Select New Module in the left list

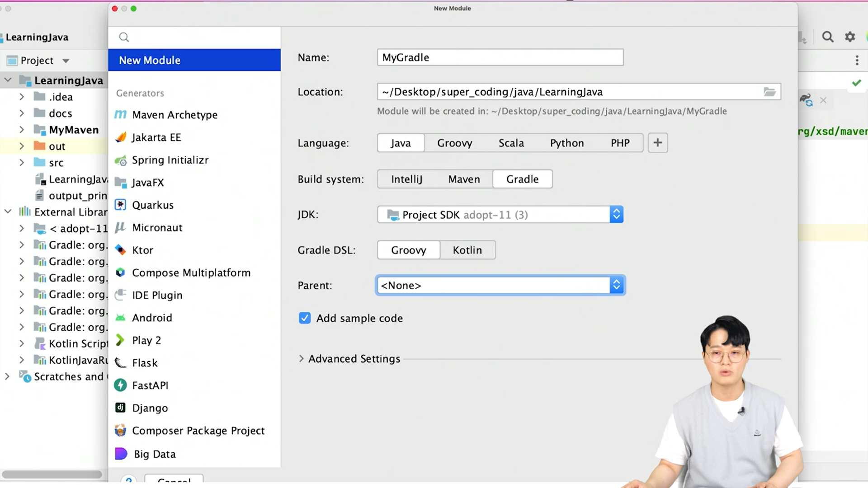pos(194,60)
